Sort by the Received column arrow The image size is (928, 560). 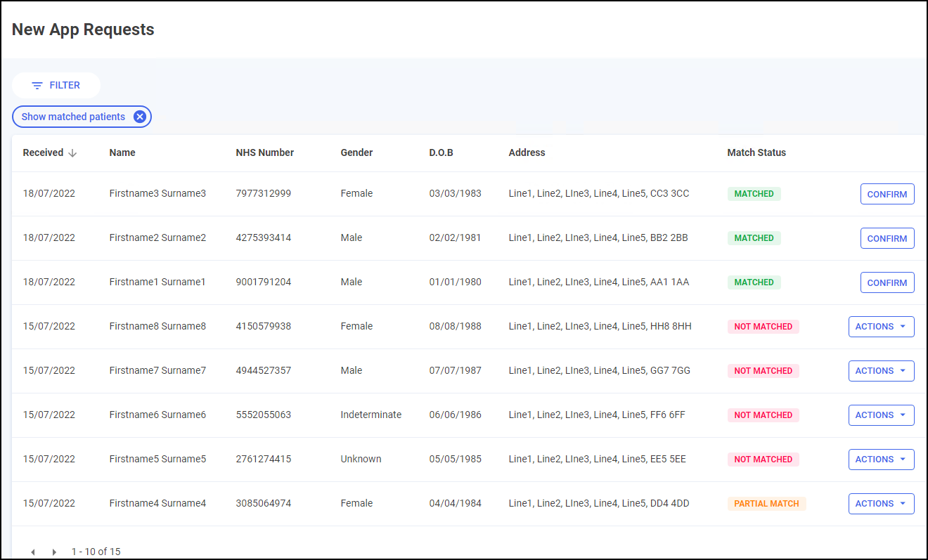72,153
